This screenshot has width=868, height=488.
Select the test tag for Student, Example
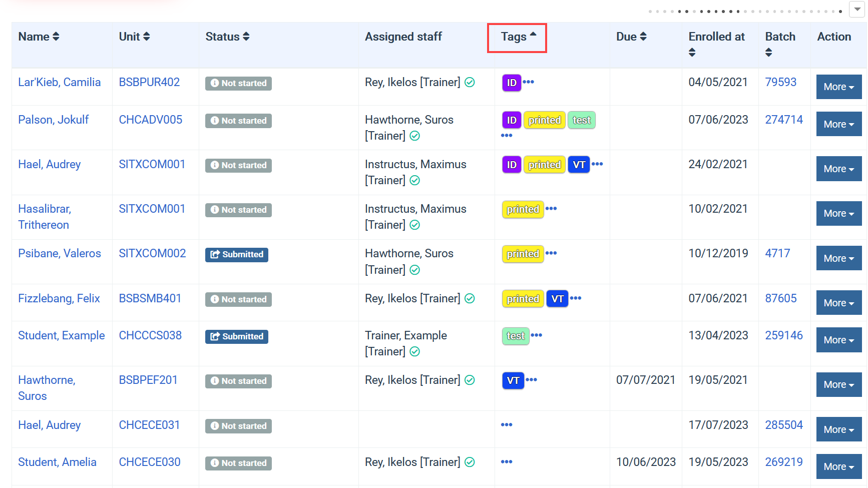[x=515, y=336]
